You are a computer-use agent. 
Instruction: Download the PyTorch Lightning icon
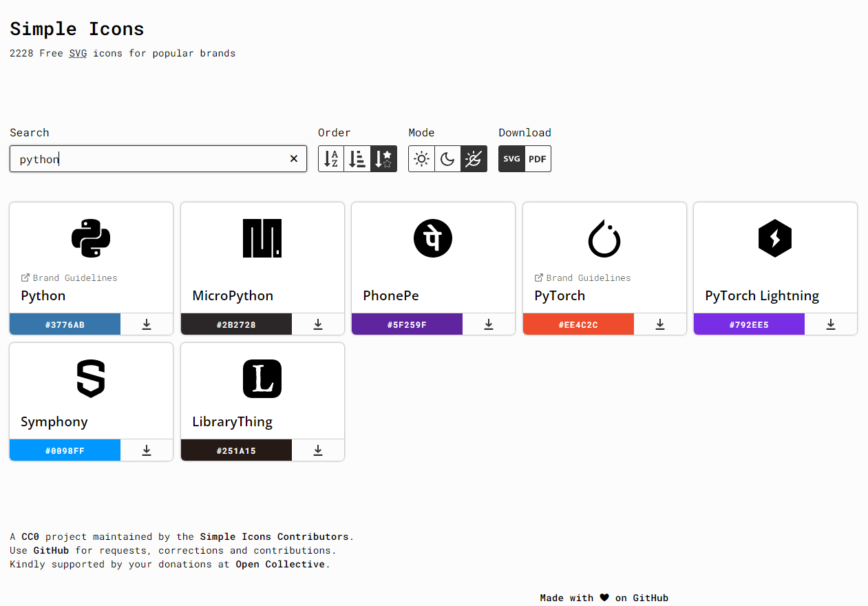(x=831, y=324)
